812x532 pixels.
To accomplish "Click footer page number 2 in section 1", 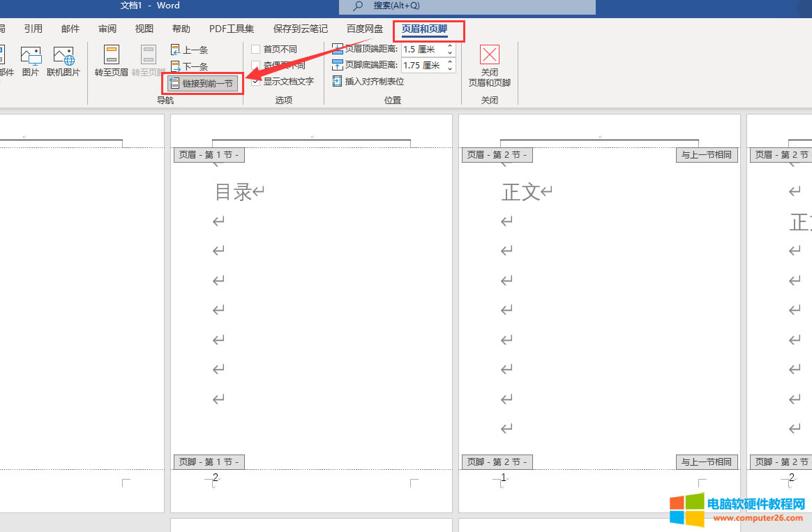I will (216, 478).
